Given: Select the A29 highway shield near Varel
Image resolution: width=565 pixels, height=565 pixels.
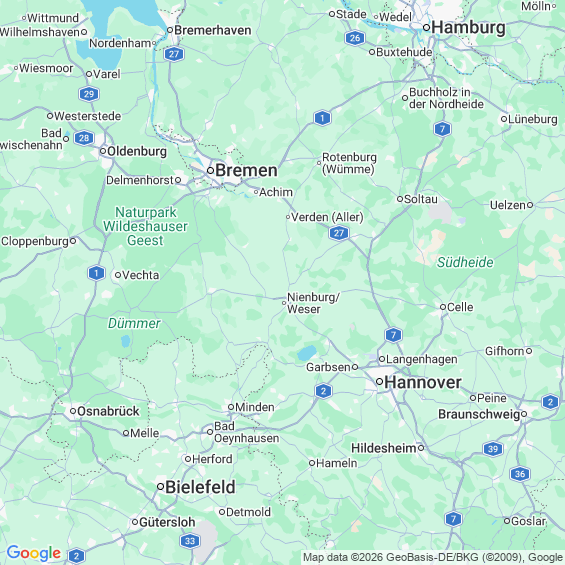Looking at the screenshot, I should point(89,94).
